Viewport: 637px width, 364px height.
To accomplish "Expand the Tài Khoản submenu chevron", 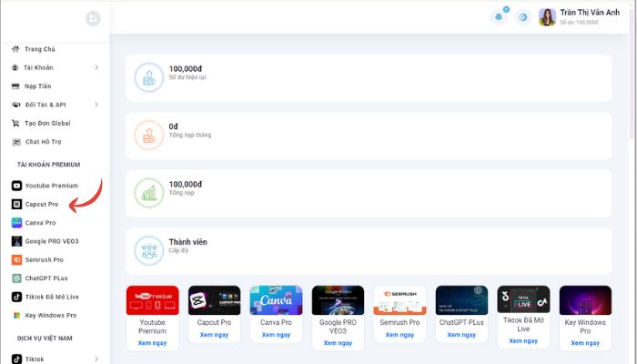I will coord(96,67).
